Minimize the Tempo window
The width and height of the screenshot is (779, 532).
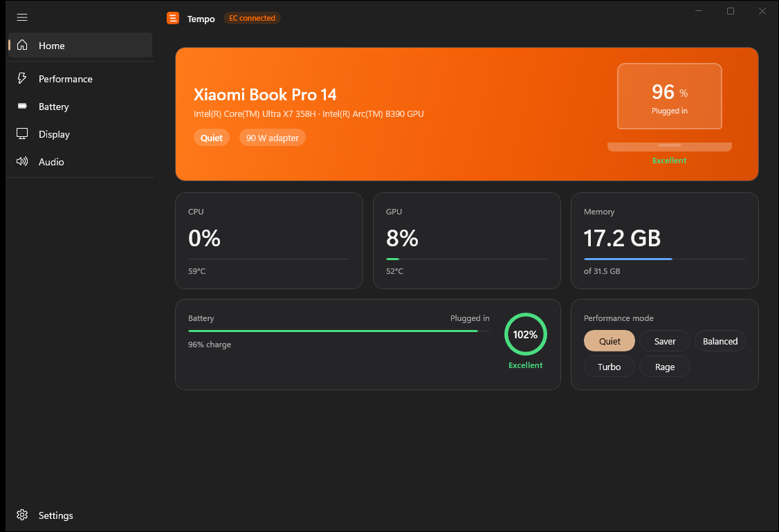(699, 11)
